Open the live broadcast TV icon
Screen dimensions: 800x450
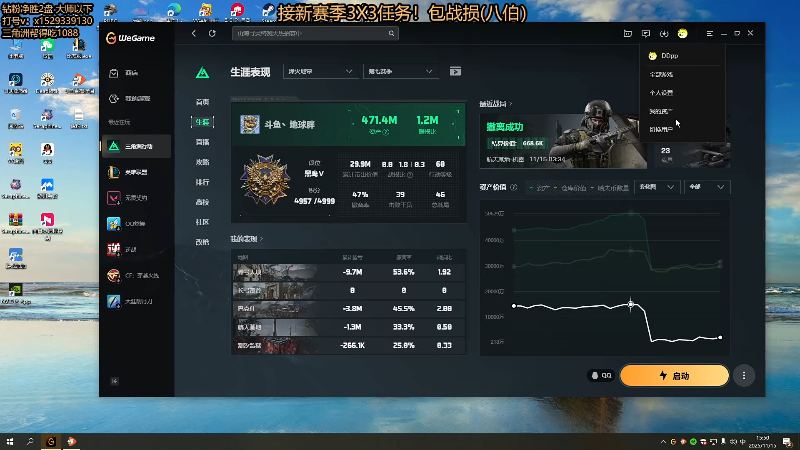tap(628, 34)
